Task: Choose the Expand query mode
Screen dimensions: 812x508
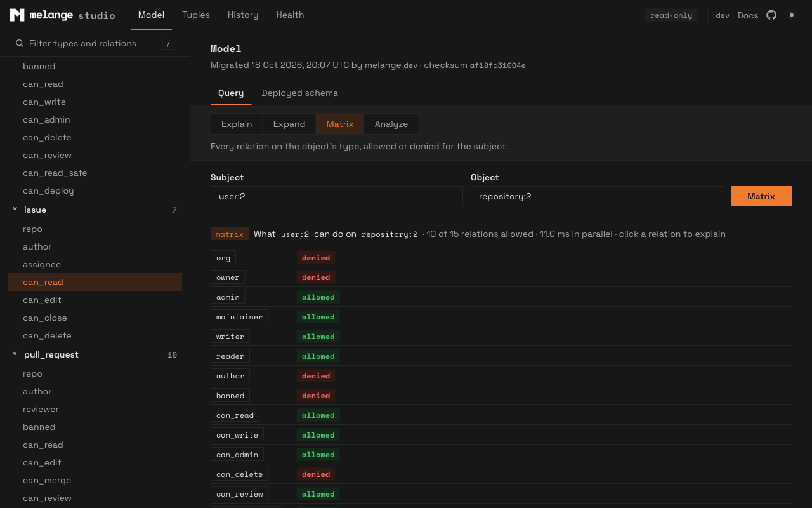Action: [289, 124]
